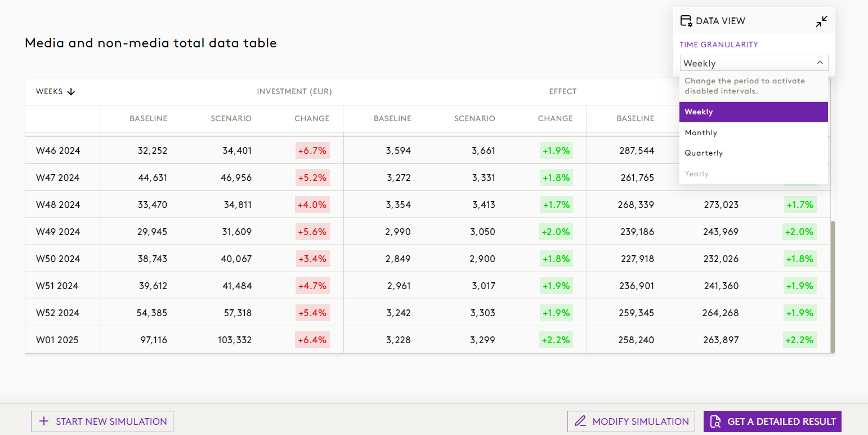Click the Effect column group header

coord(563,92)
